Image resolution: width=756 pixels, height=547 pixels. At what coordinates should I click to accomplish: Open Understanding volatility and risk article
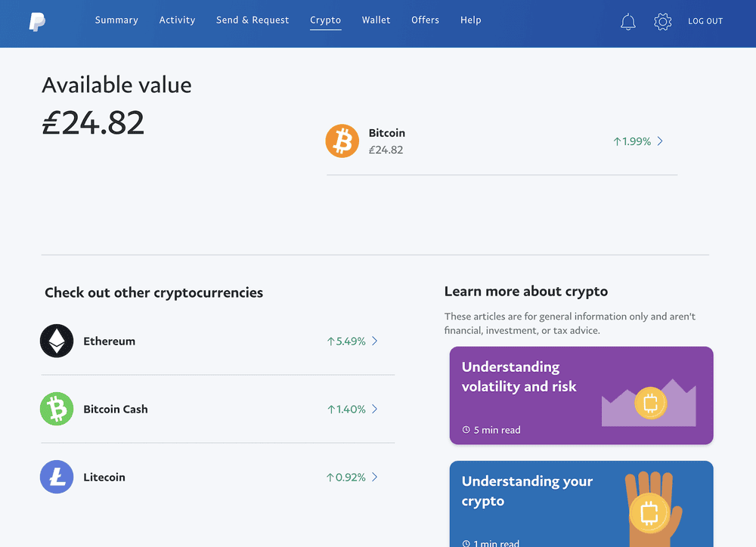[581, 395]
